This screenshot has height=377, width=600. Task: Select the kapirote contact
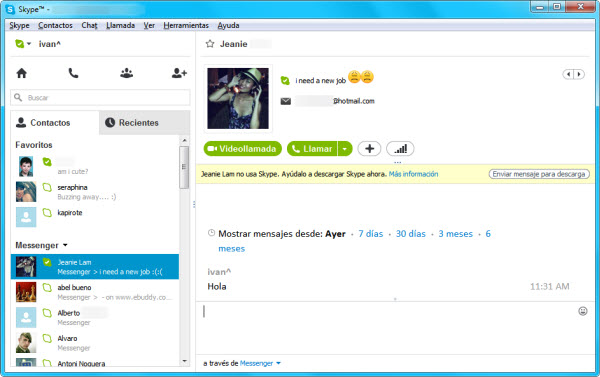coord(95,217)
